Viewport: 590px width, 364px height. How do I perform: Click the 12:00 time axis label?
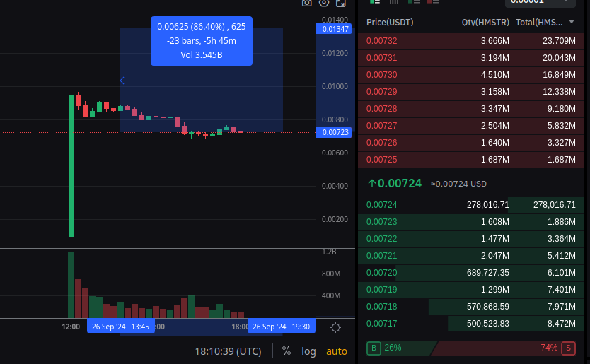tap(71, 327)
